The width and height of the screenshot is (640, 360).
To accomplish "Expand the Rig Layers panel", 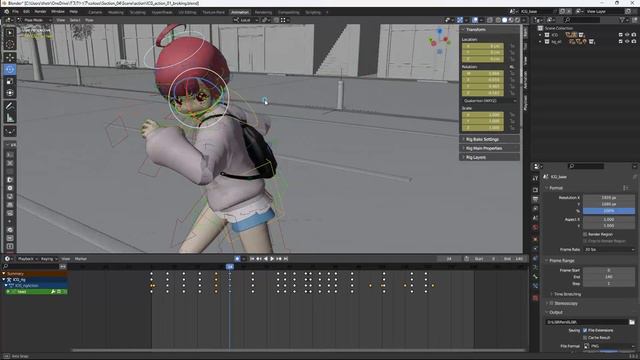I will click(489, 157).
